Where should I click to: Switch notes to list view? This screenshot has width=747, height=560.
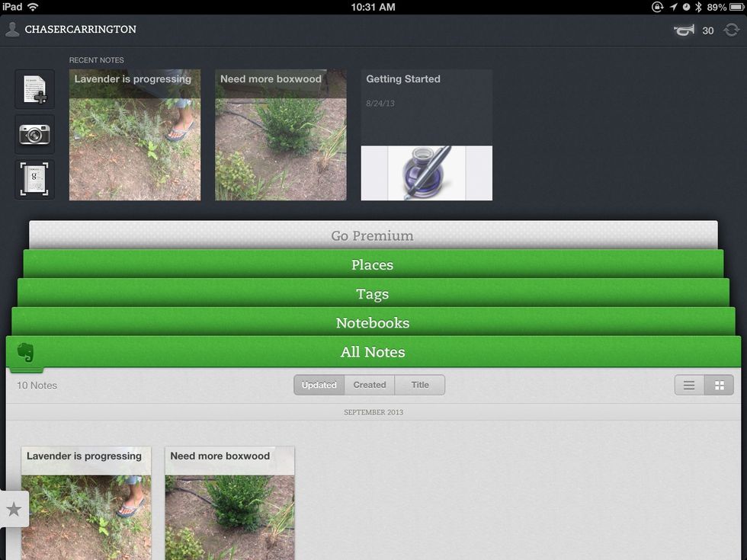point(688,385)
